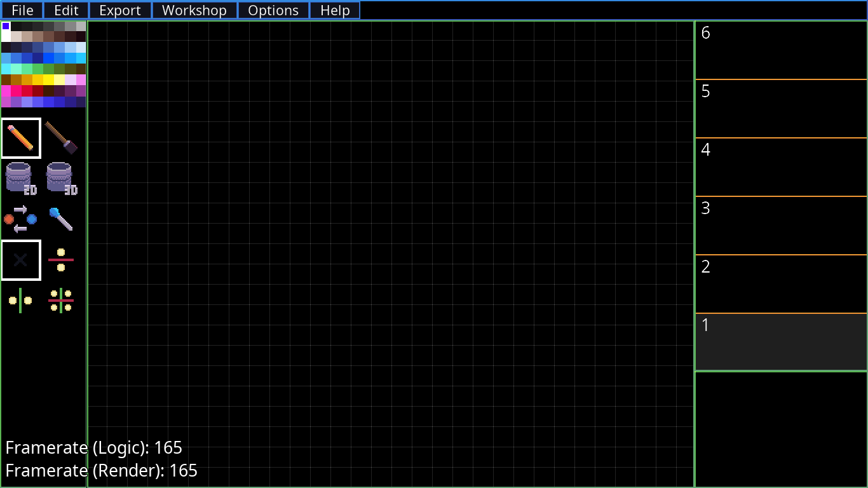This screenshot has height=488, width=868.
Task: Open the Workshop menu
Action: coord(194,10)
